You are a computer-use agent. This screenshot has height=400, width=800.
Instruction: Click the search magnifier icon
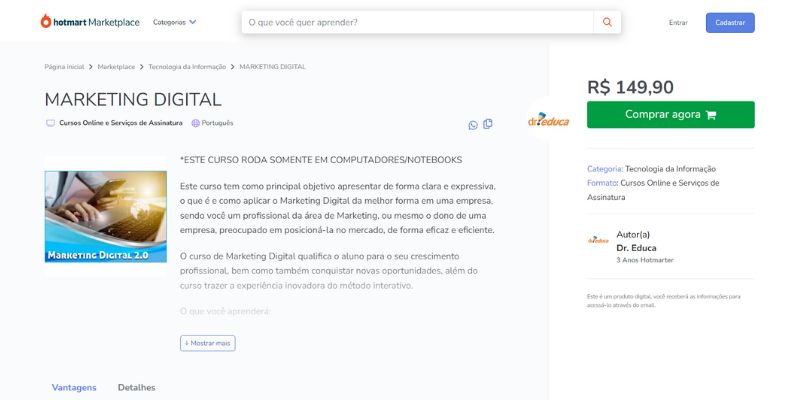click(x=607, y=22)
